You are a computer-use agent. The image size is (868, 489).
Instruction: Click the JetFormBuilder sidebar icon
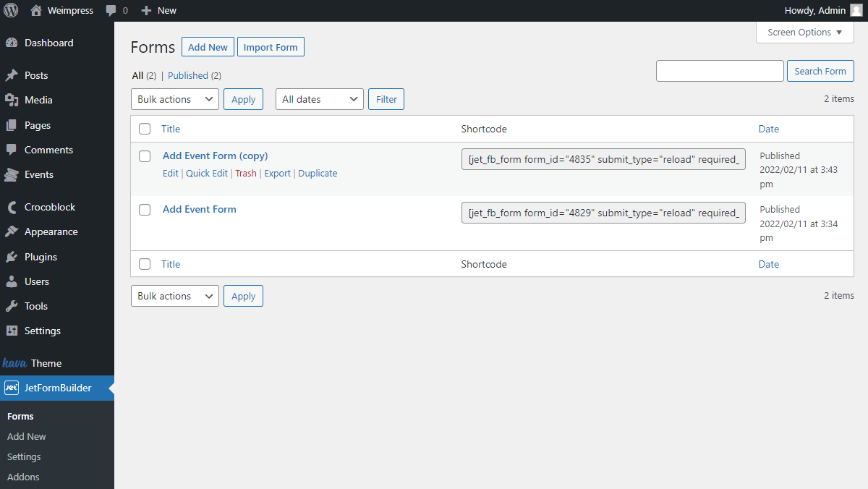[x=12, y=388]
